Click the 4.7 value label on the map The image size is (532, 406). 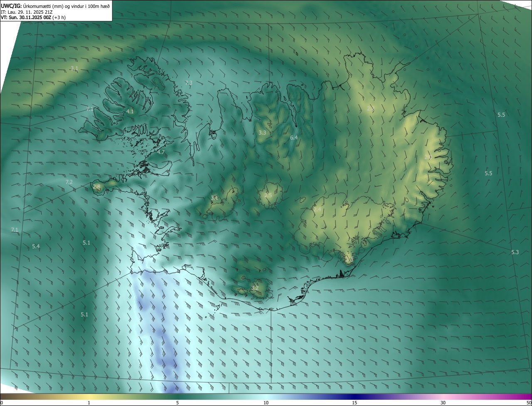coord(161,152)
